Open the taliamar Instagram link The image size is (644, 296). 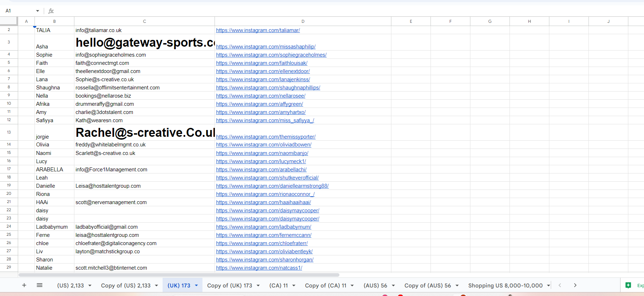[258, 30]
